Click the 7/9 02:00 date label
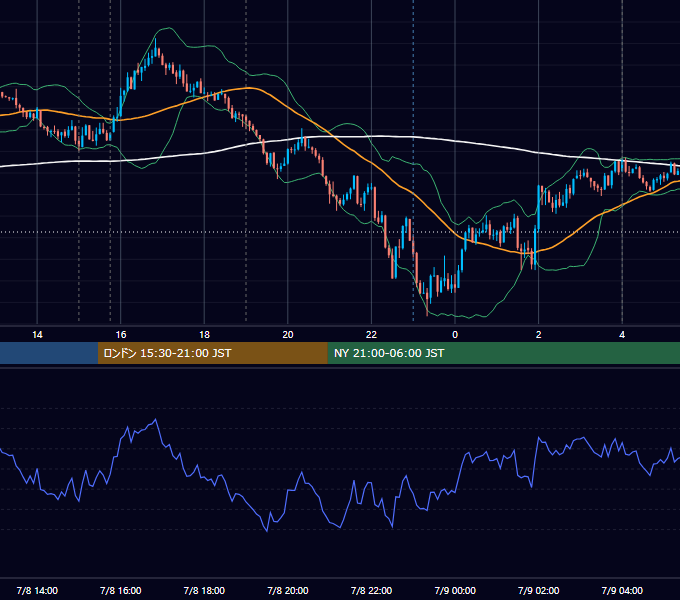 539,590
